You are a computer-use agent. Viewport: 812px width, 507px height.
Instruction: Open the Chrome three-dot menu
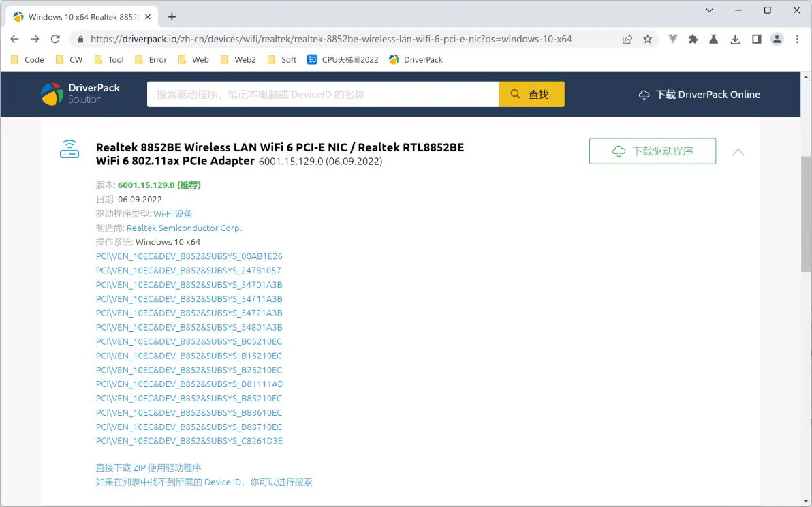798,39
